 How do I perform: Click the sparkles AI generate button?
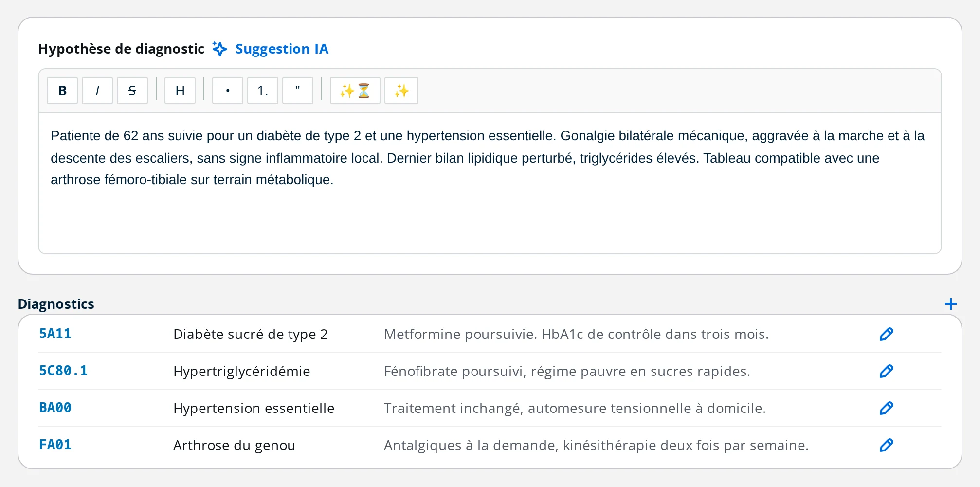point(401,91)
